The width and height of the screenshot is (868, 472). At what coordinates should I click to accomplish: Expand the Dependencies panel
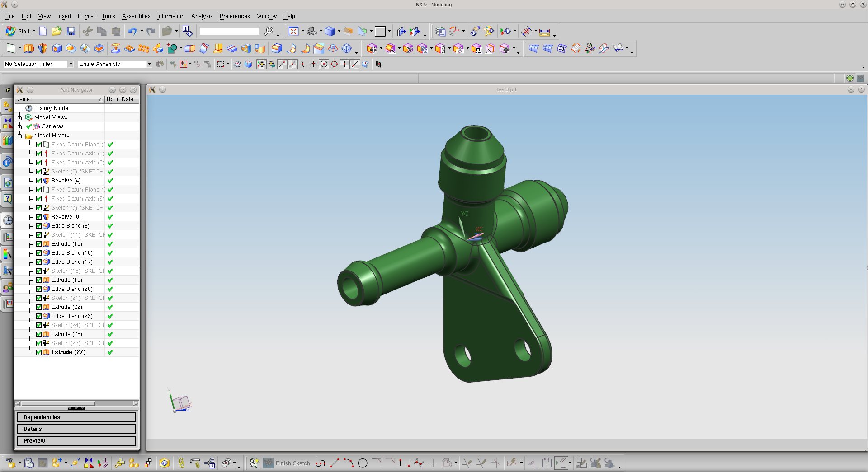pos(76,417)
